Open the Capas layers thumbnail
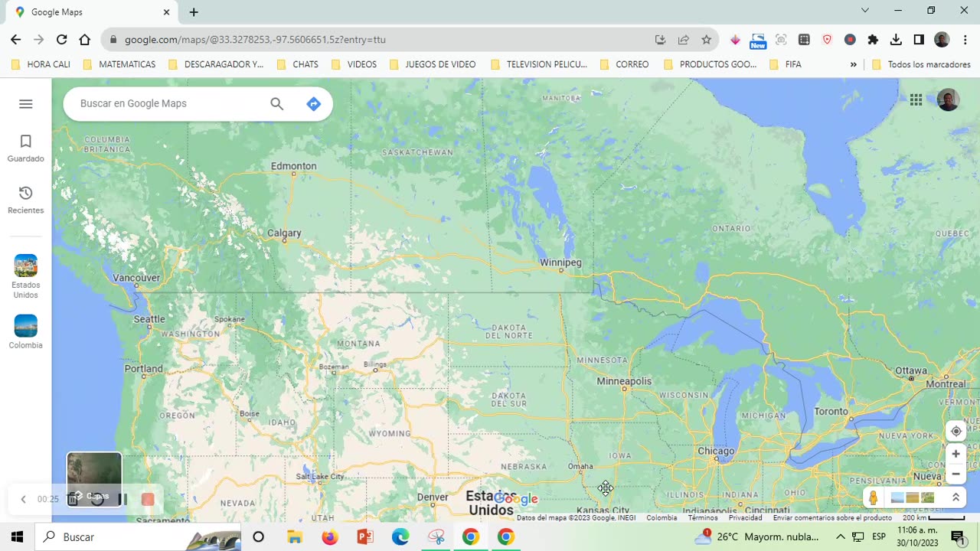 click(x=94, y=480)
